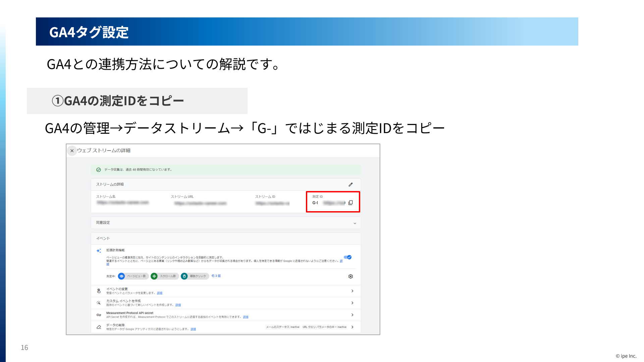Screen dimensions: 644x362
Task: Click the outbound click mouse icon chip
Action: pyautogui.click(x=184, y=276)
